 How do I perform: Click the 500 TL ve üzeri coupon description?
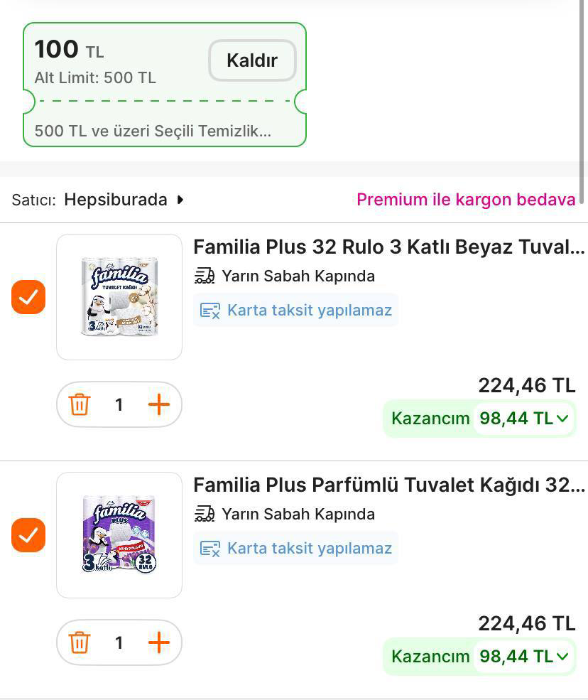(153, 131)
